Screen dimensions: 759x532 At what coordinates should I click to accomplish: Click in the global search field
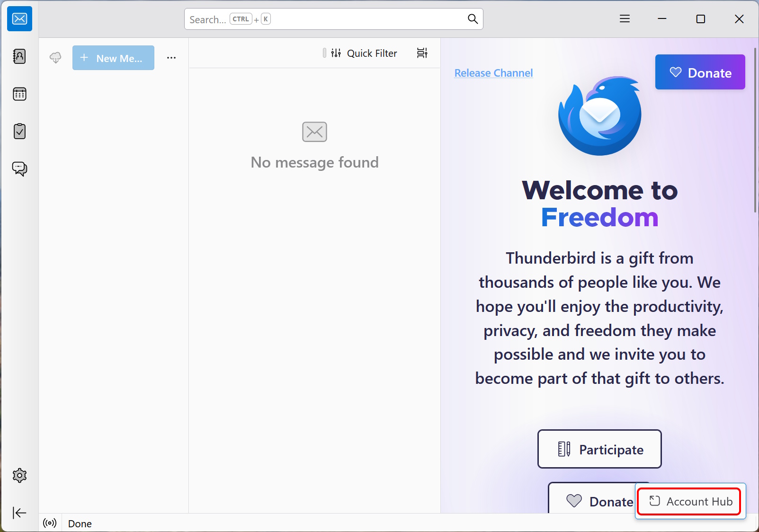pyautogui.click(x=333, y=19)
